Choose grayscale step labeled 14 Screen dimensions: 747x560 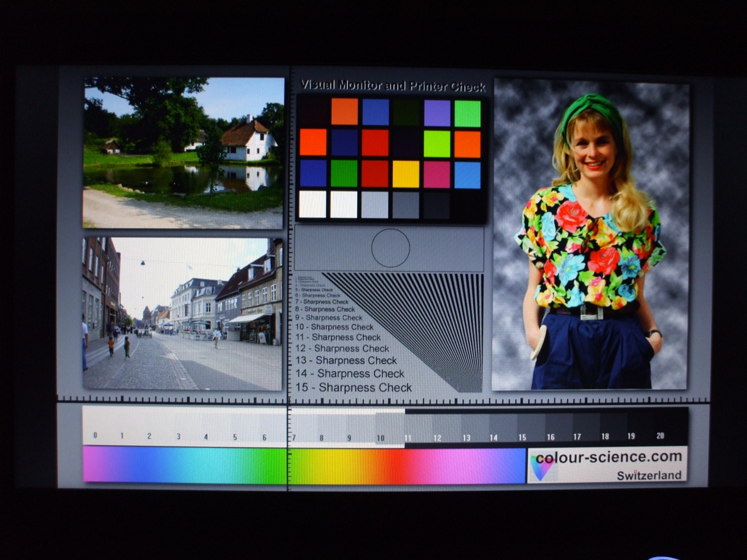(x=494, y=427)
